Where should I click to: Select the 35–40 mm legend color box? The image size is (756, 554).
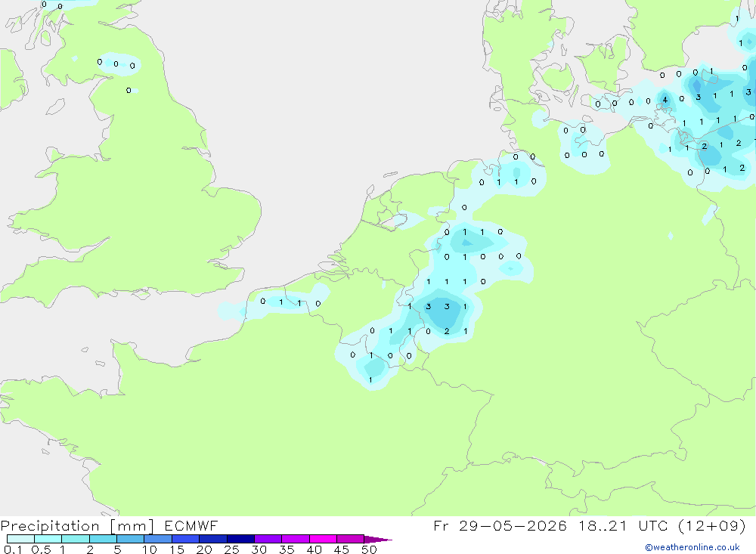click(295, 539)
